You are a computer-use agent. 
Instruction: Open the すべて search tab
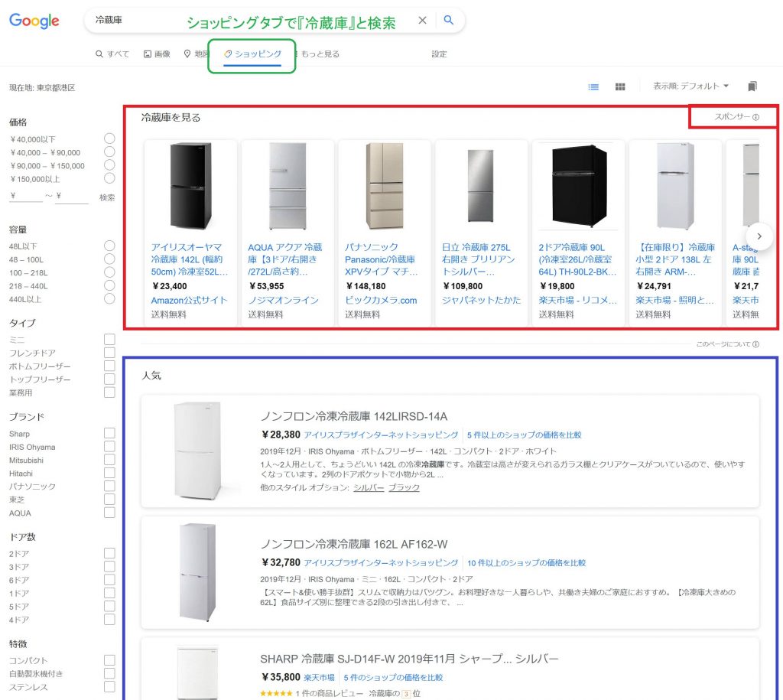[x=112, y=54]
